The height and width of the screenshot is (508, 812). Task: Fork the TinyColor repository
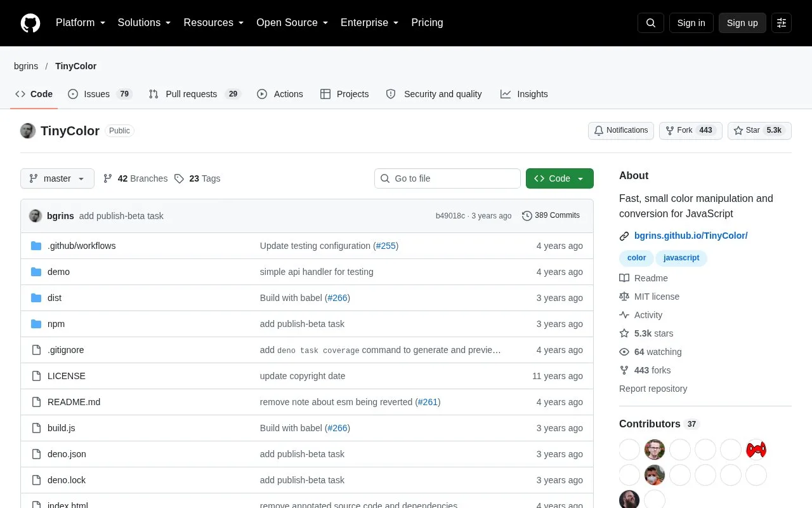click(x=691, y=131)
